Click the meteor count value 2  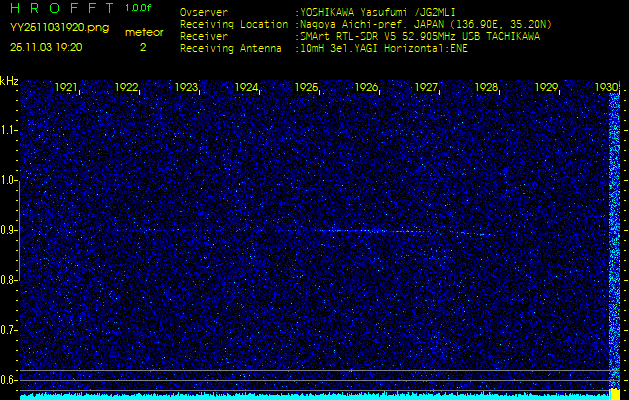143,46
